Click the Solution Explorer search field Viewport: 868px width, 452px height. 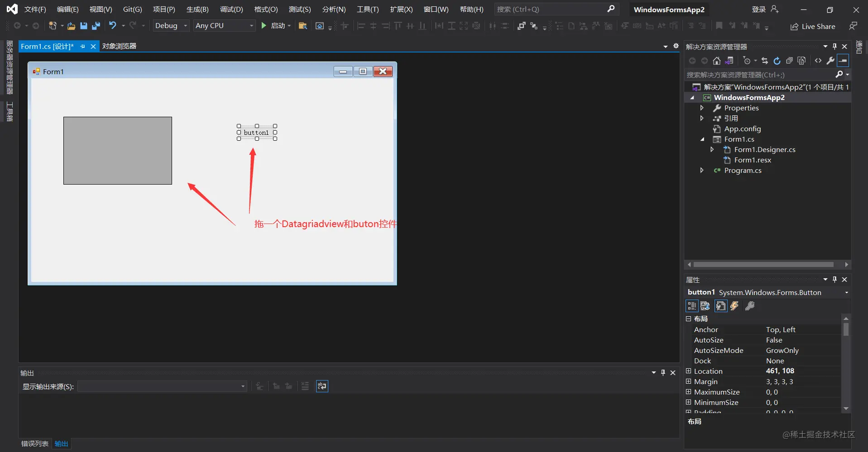pos(760,75)
